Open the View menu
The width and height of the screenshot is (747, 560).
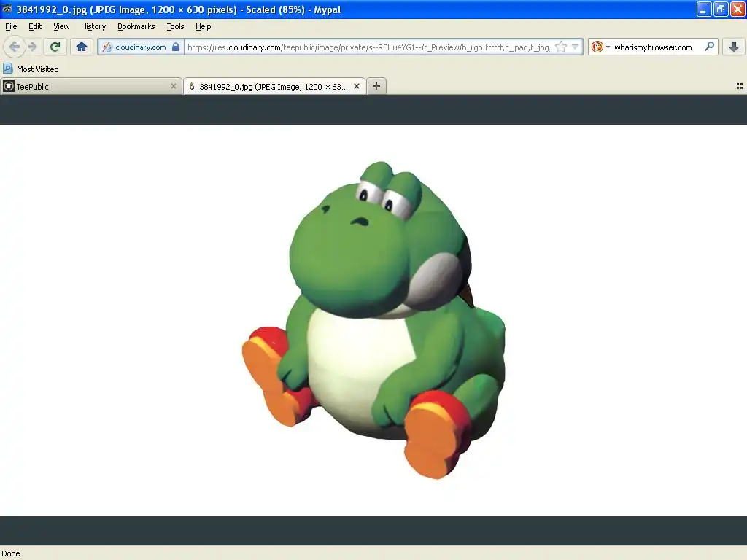(x=61, y=26)
